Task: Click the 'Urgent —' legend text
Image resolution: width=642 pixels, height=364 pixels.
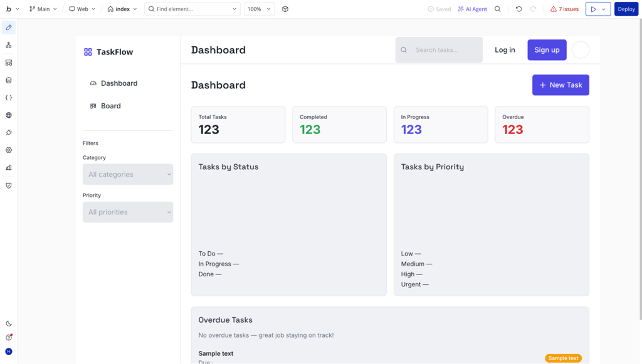Action: tap(415, 284)
